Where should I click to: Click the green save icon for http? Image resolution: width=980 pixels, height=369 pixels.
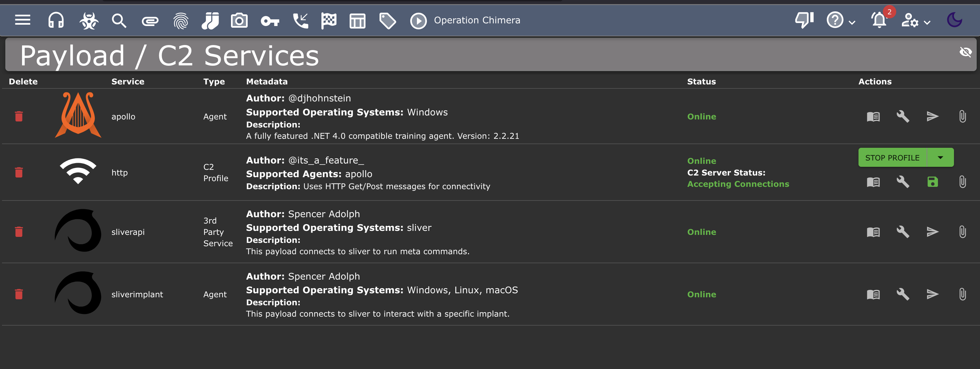click(933, 182)
